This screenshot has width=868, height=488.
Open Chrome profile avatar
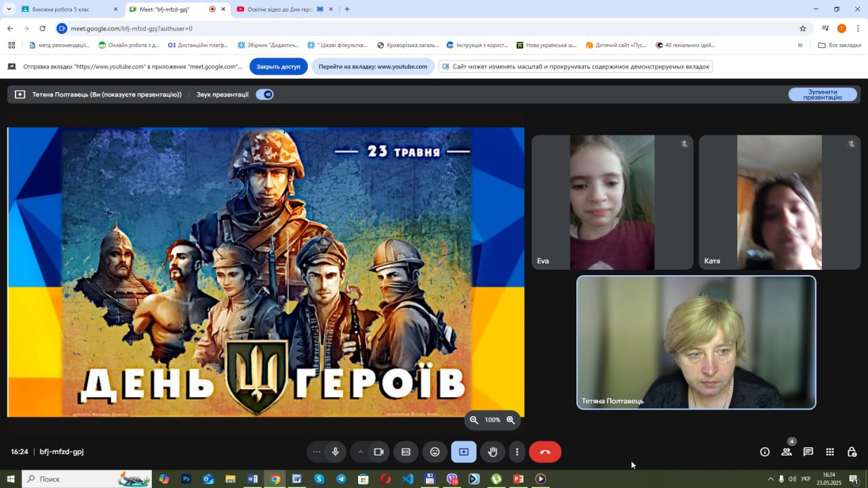tap(842, 28)
